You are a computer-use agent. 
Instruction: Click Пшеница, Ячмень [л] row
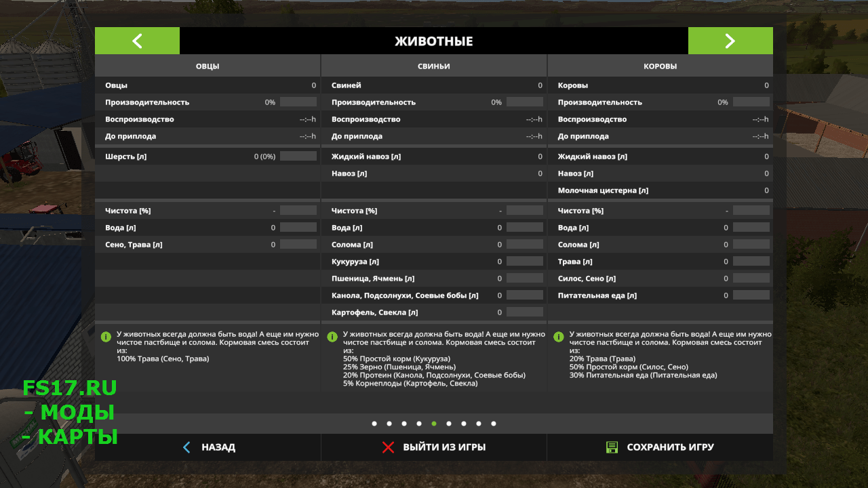pyautogui.click(x=434, y=279)
